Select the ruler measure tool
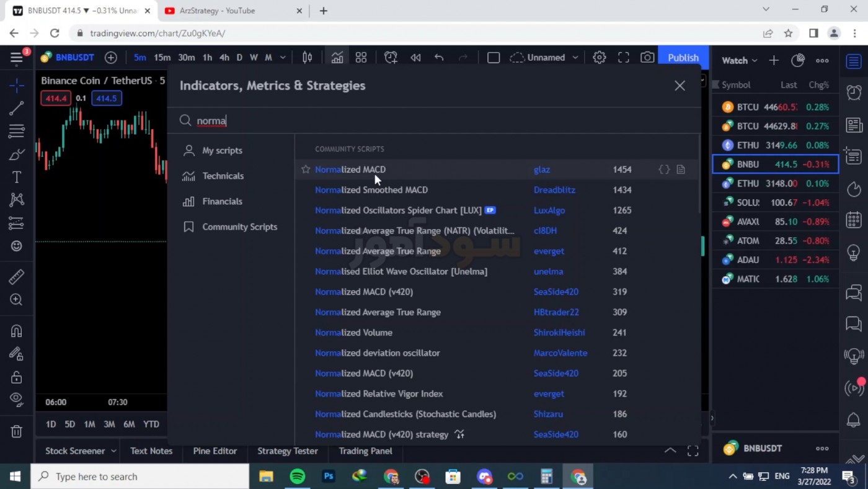The height and width of the screenshot is (489, 868). pos(17,277)
